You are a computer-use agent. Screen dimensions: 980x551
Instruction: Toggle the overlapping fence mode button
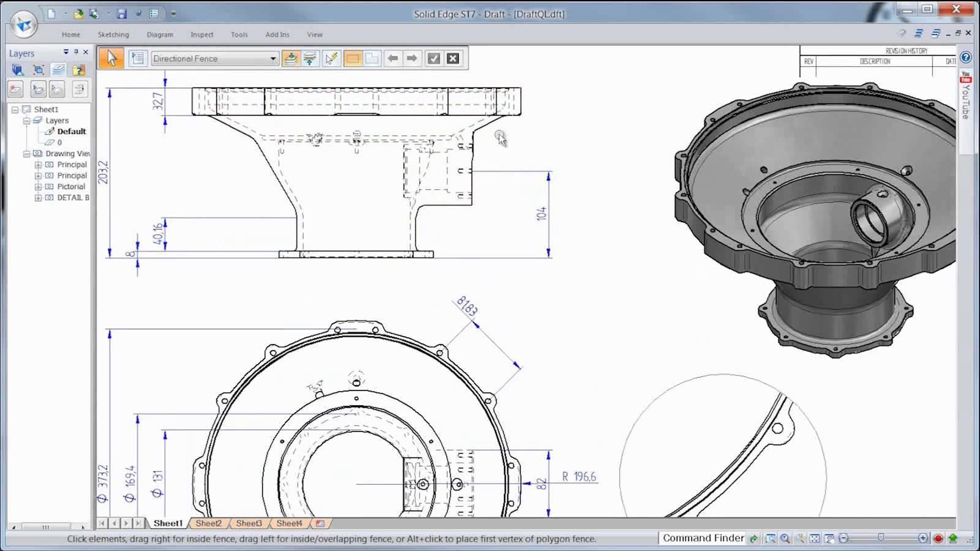click(x=372, y=58)
